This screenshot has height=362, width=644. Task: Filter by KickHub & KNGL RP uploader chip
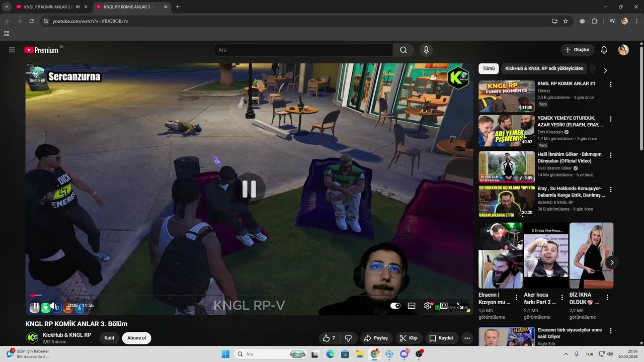544,68
